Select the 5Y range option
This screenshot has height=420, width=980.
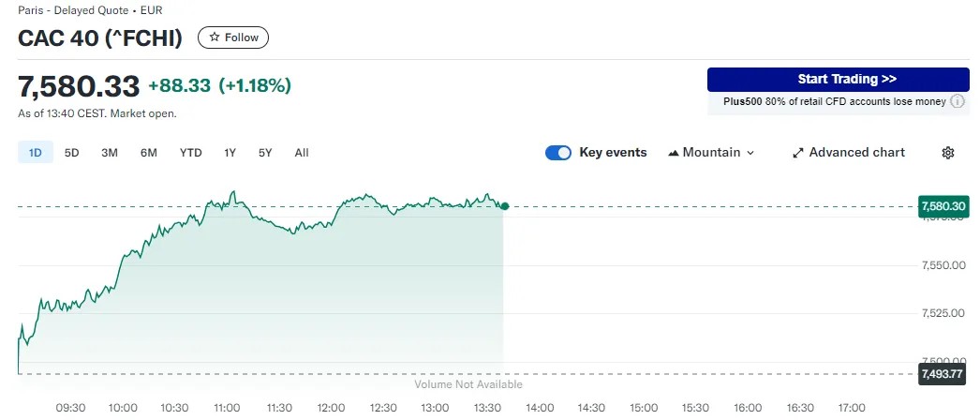pos(266,153)
